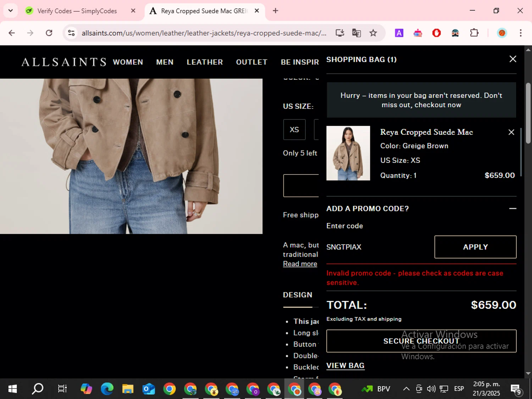
Task: Open a new browser tab
Action: (275, 11)
